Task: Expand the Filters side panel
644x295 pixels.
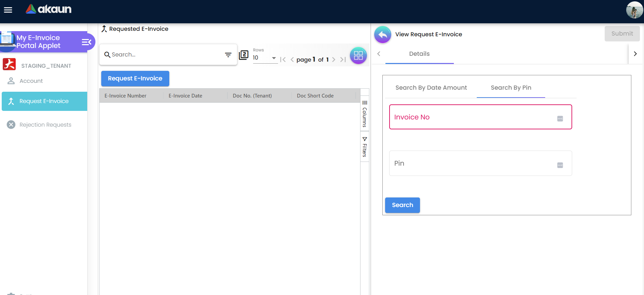Action: click(x=365, y=147)
